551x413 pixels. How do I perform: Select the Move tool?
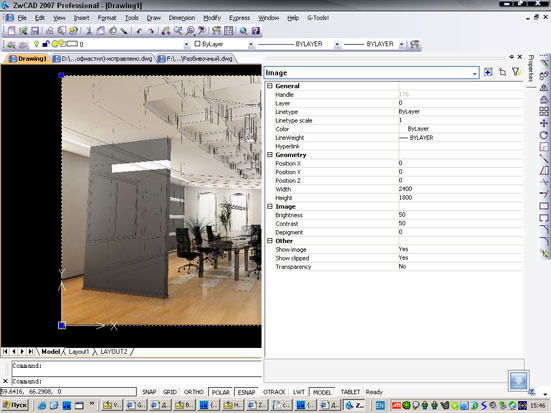[x=544, y=123]
